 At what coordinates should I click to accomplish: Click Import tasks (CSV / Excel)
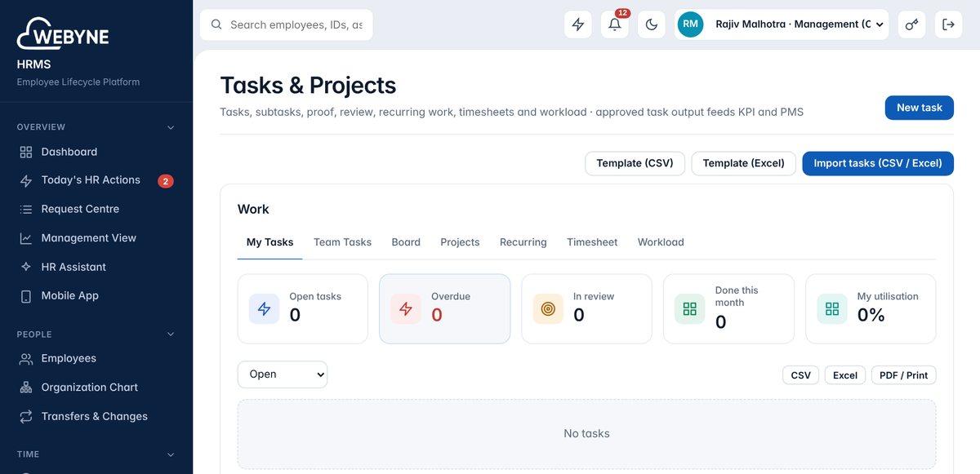[x=878, y=163]
